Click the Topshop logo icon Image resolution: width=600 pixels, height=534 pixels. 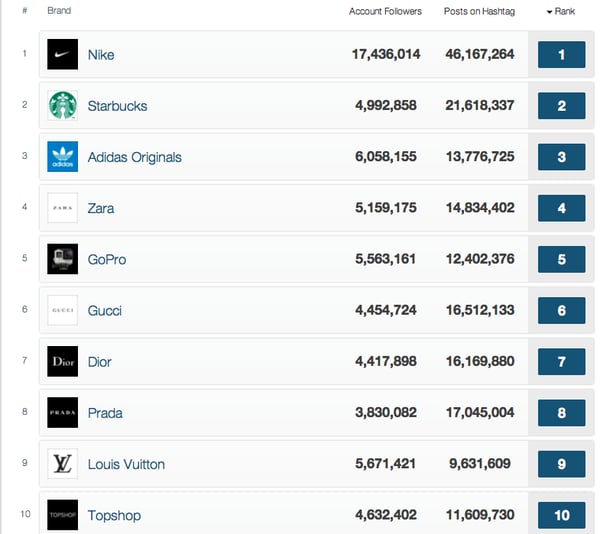62,515
